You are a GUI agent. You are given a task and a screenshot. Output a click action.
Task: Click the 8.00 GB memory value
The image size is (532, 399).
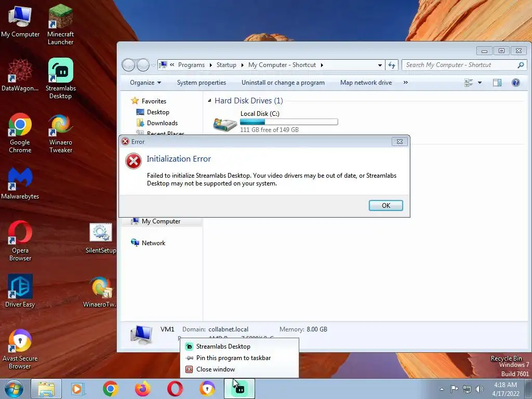click(317, 329)
